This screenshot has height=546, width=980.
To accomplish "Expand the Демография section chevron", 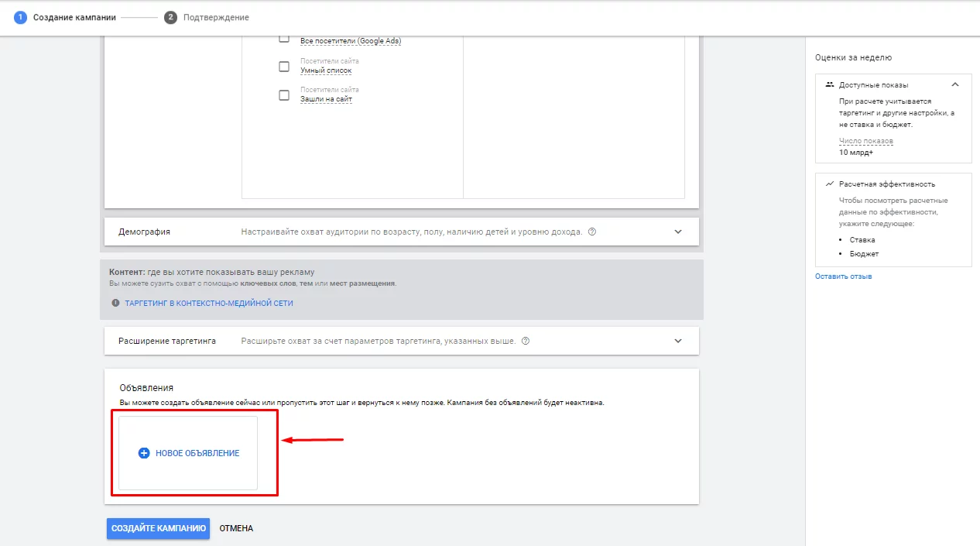I will (678, 232).
